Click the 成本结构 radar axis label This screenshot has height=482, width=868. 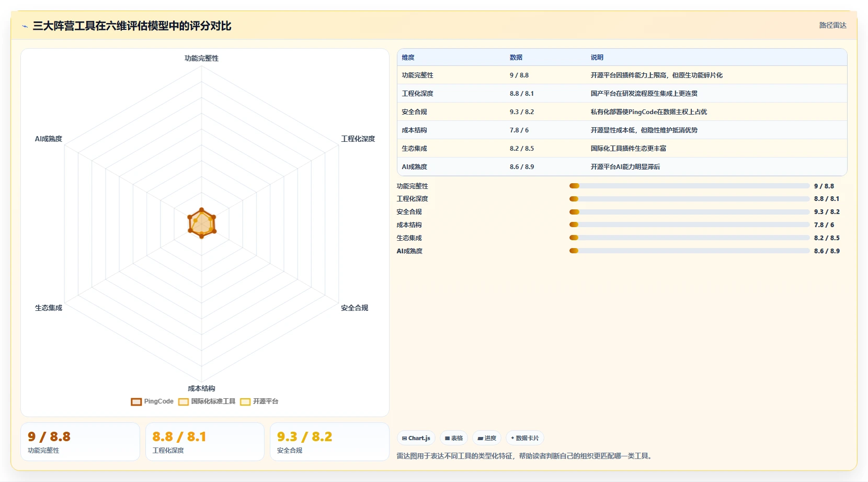(201, 388)
